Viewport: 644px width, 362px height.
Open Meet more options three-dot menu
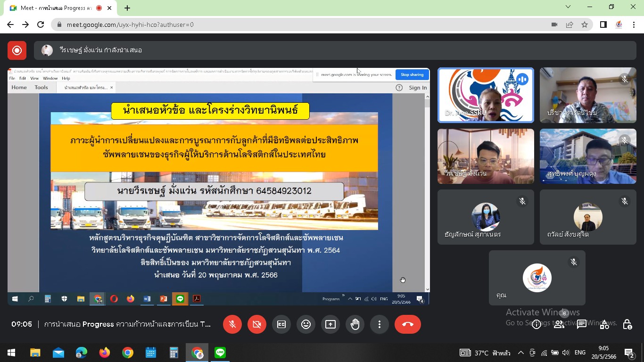pyautogui.click(x=380, y=324)
